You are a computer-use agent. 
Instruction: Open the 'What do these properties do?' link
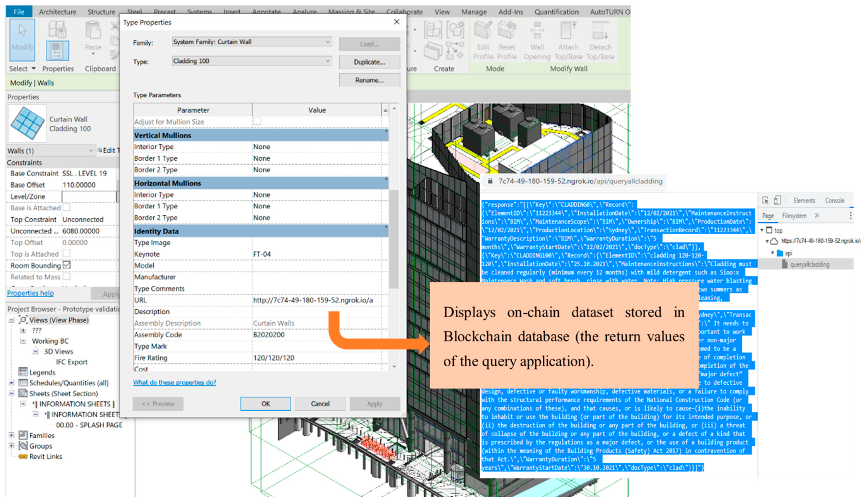tap(174, 382)
